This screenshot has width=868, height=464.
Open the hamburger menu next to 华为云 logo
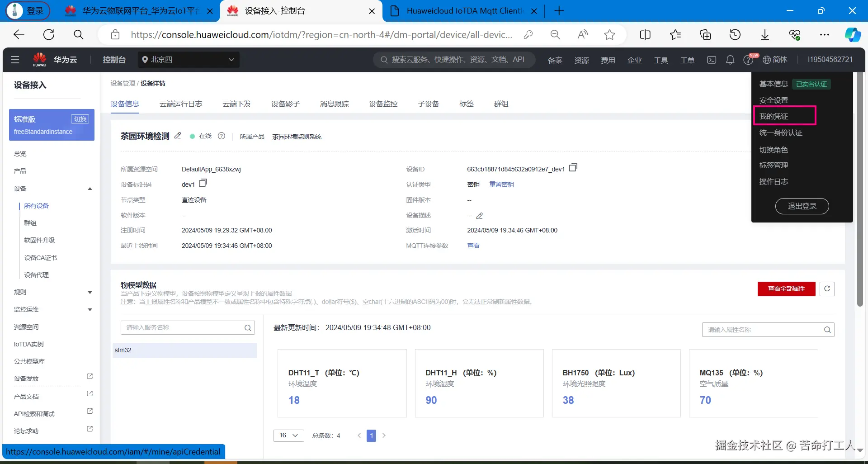(15, 59)
